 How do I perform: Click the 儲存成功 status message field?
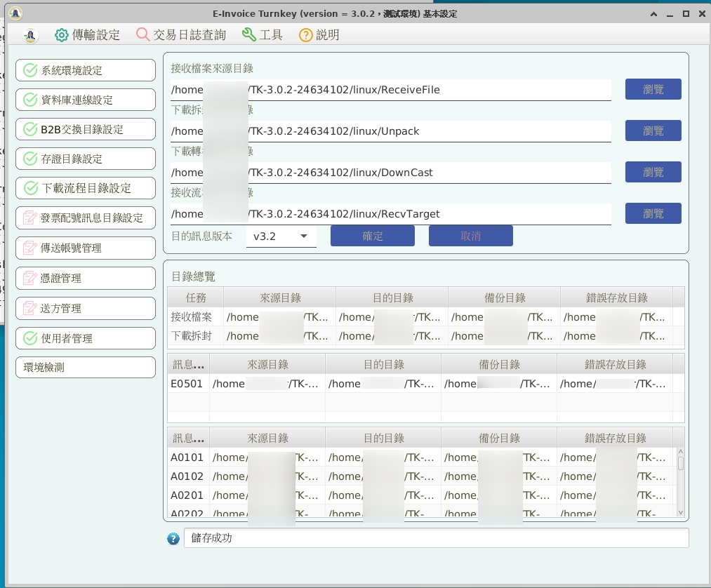pyautogui.click(x=436, y=537)
